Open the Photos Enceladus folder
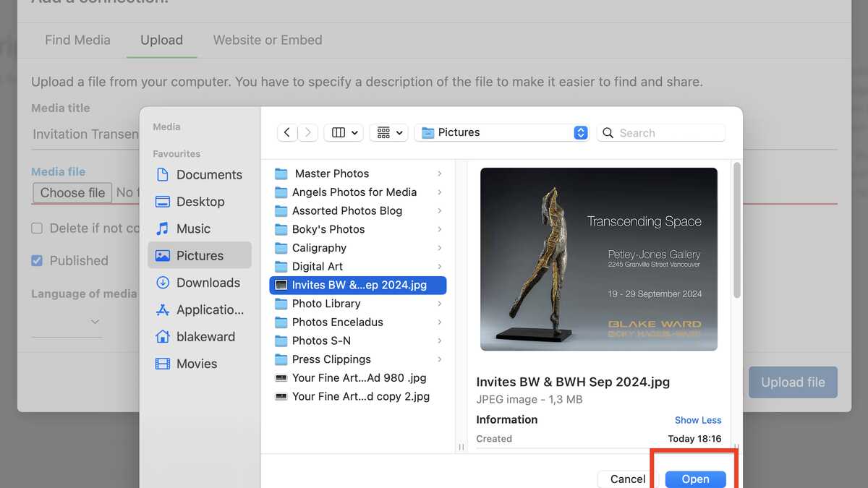Viewport: 868px width, 488px height. tap(358, 322)
